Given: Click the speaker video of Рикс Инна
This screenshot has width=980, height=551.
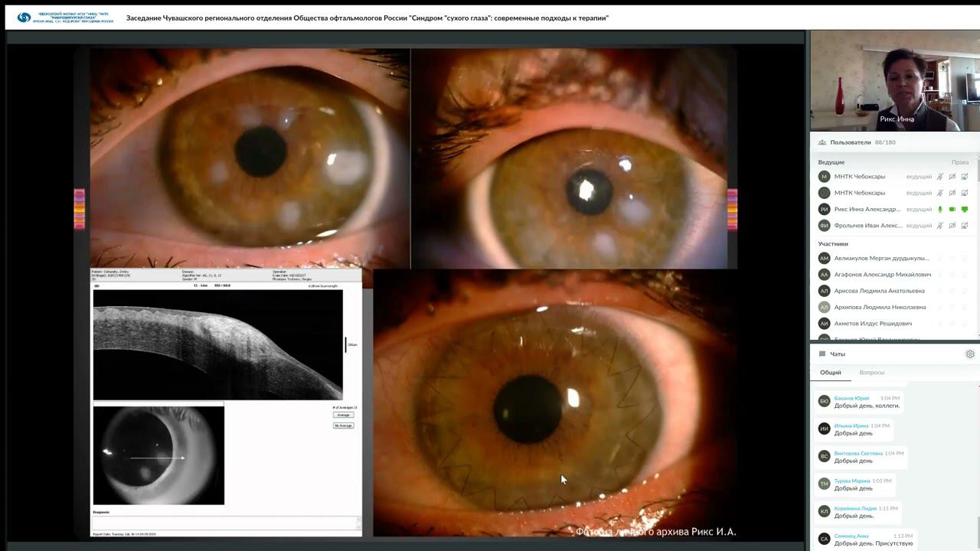Looking at the screenshot, I should click(x=894, y=81).
